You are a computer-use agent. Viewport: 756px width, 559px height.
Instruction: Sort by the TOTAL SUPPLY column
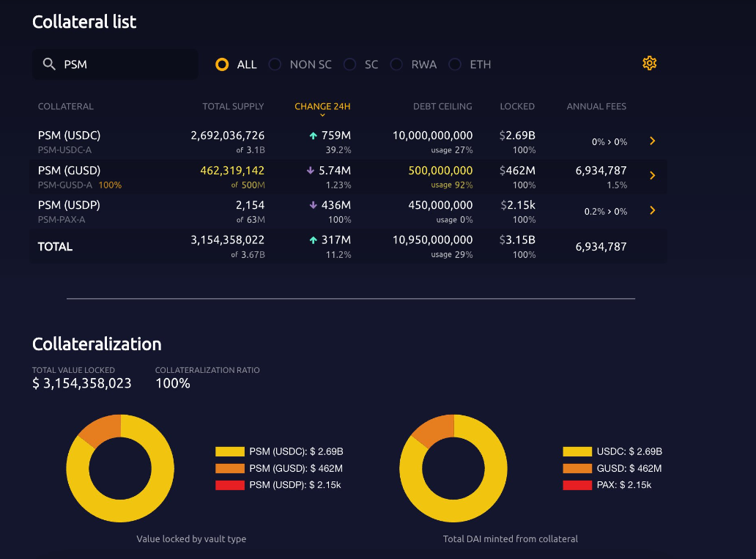coord(233,106)
